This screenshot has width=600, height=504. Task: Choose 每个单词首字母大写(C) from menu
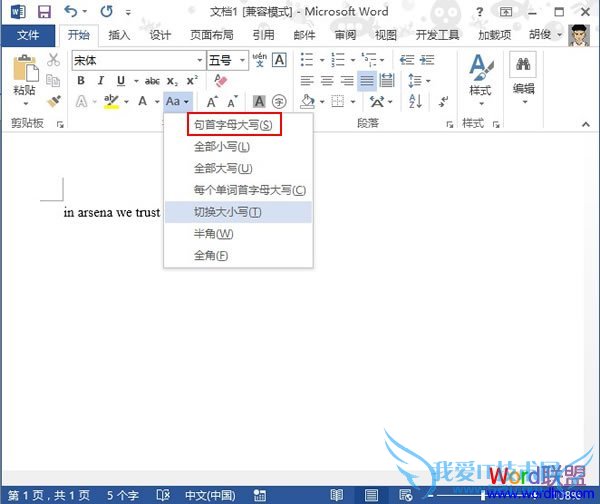click(x=238, y=190)
